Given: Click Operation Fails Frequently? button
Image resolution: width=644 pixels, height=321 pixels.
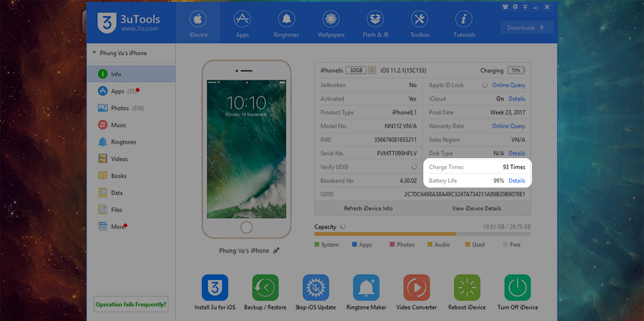Looking at the screenshot, I should (131, 304).
